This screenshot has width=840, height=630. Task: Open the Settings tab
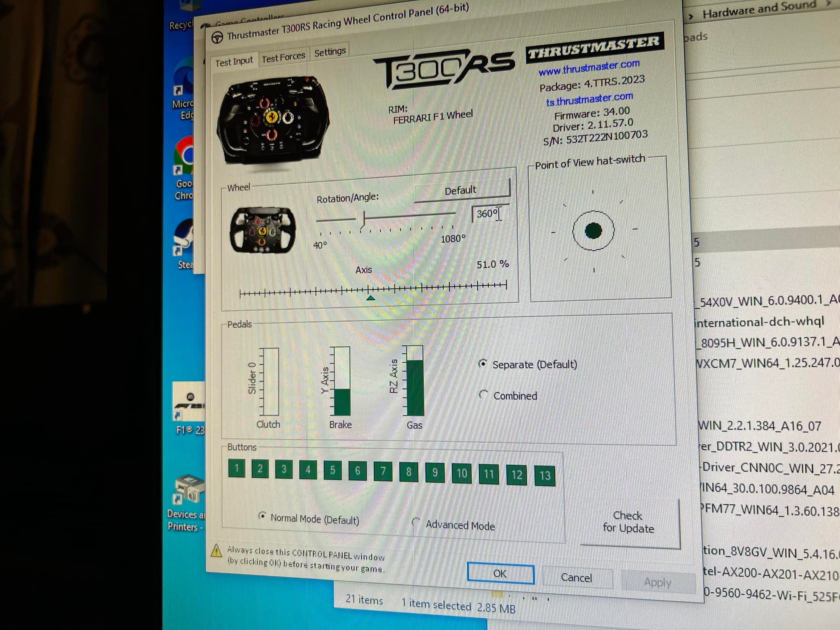coord(330,52)
